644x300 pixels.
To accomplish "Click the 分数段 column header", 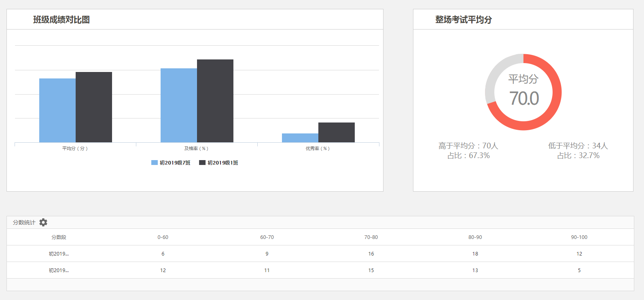I will (x=59, y=237).
